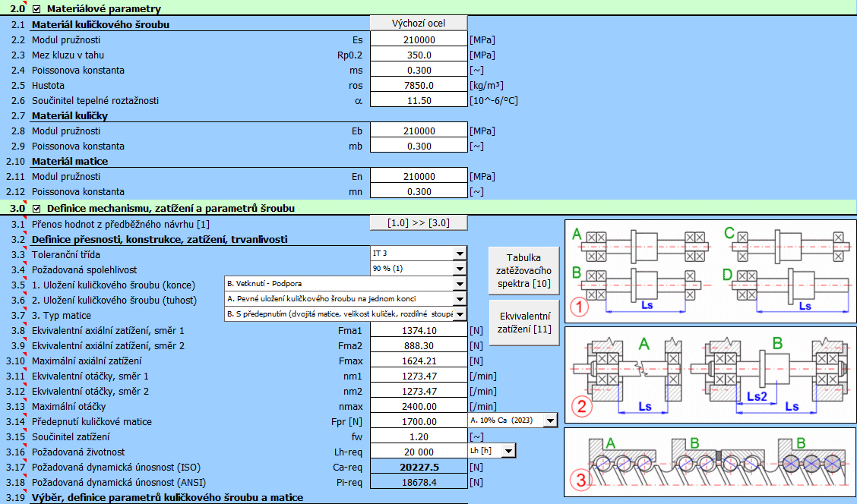
Task: Open Požadovaná spolehlivost 90 % dropdown
Action: 460,269
